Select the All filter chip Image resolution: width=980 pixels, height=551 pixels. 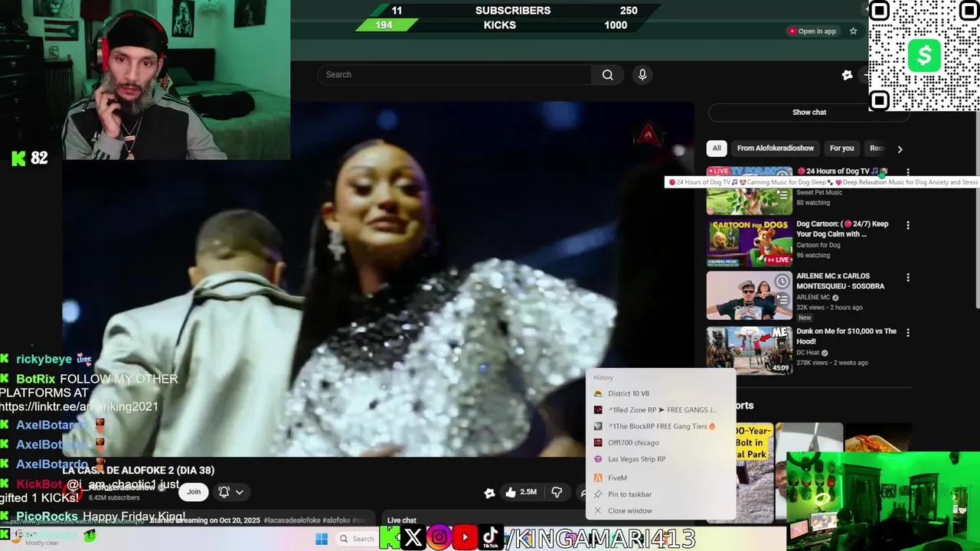point(717,148)
